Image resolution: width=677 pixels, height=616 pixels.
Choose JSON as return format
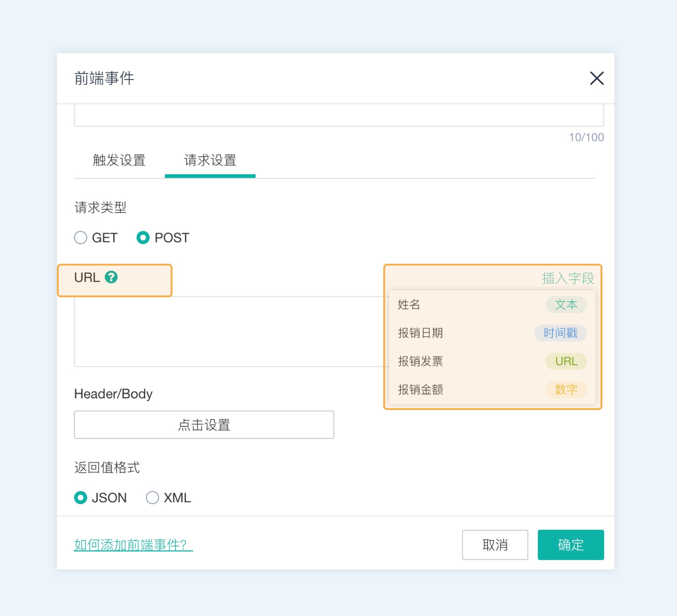tap(81, 498)
